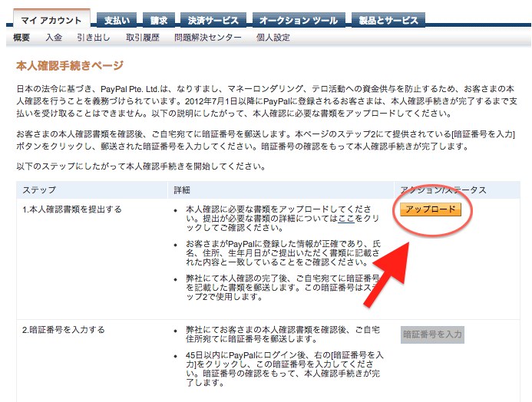Image resolution: width=532 pixels, height=402 pixels.
Task: Click the ステップ column header
Action: pos(39,189)
